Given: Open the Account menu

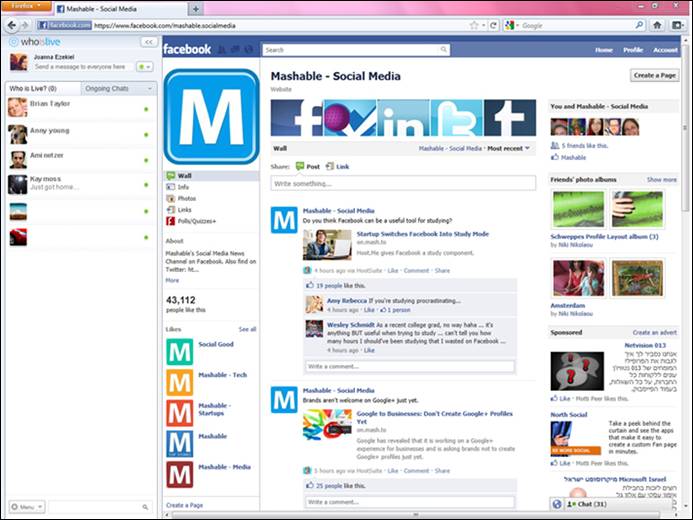Looking at the screenshot, I should point(665,50).
